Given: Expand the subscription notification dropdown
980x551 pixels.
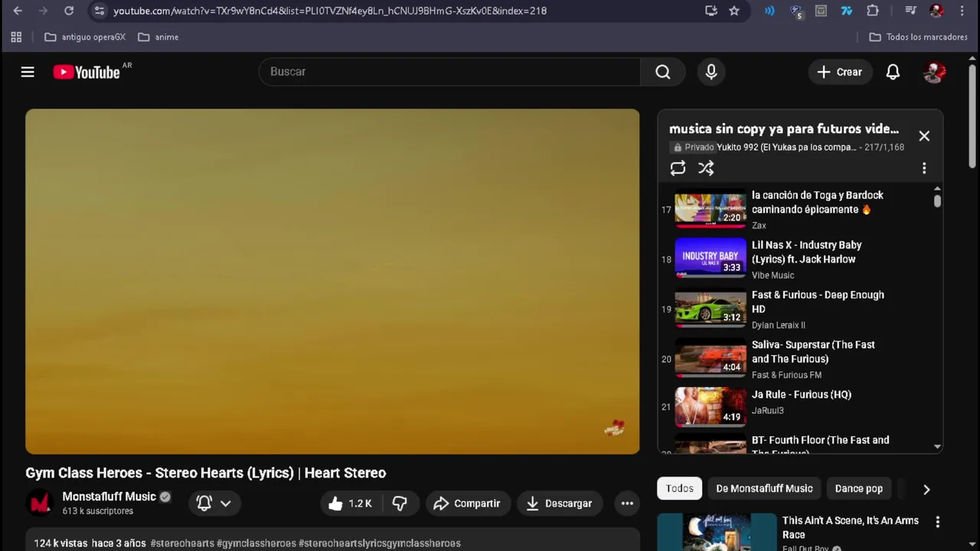Looking at the screenshot, I should [x=226, y=503].
